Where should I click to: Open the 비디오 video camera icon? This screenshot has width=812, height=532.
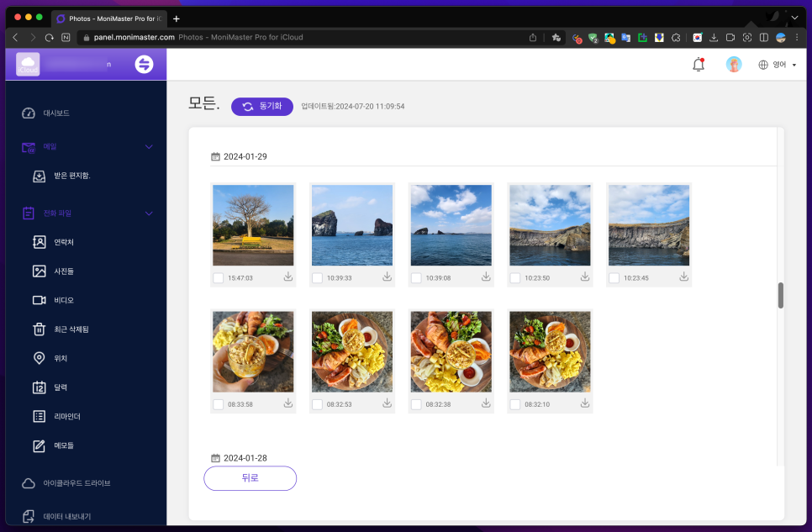40,300
